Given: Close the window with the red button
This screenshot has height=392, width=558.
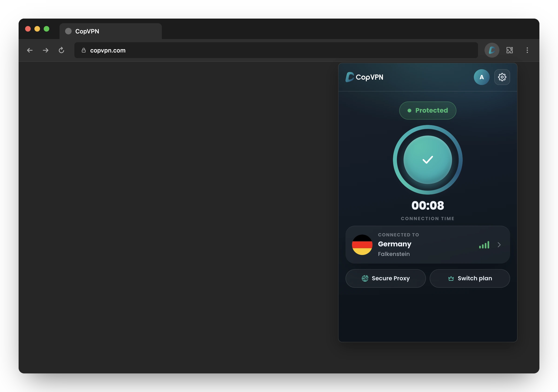Looking at the screenshot, I should 28,29.
